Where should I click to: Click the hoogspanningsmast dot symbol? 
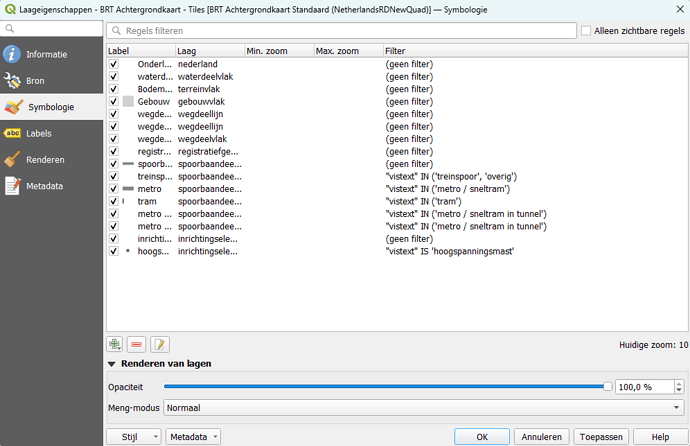(x=128, y=251)
